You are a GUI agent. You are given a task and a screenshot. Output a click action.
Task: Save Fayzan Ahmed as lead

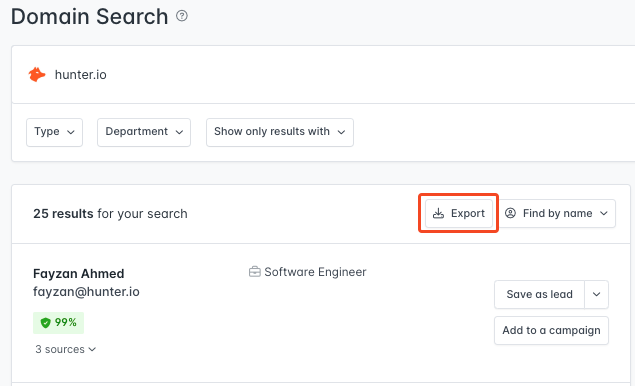539,294
